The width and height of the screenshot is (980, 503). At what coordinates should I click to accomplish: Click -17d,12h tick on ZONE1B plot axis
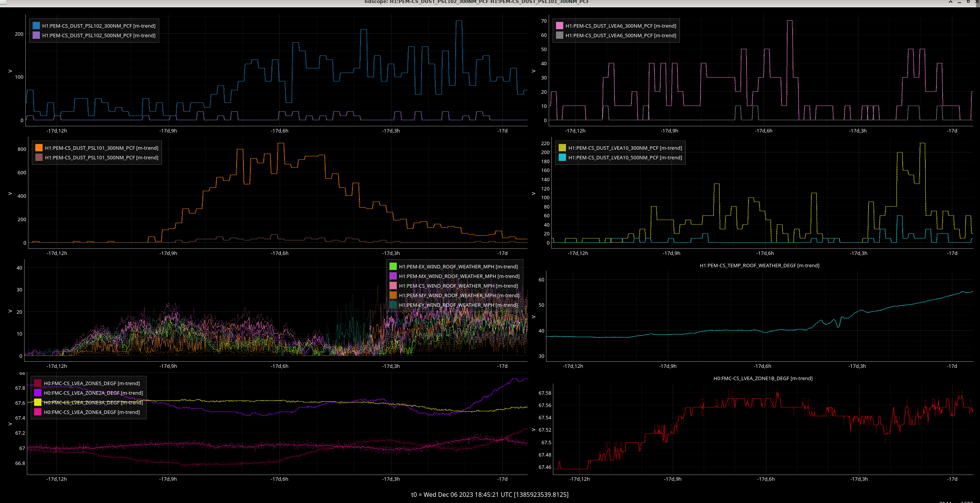tap(579, 479)
